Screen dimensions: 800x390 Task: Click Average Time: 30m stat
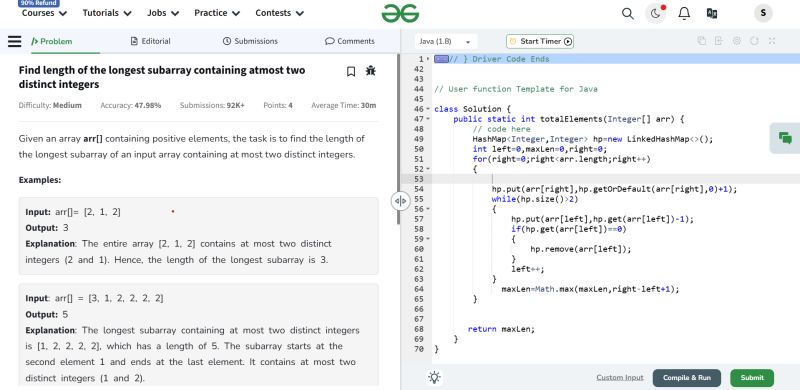coord(344,106)
